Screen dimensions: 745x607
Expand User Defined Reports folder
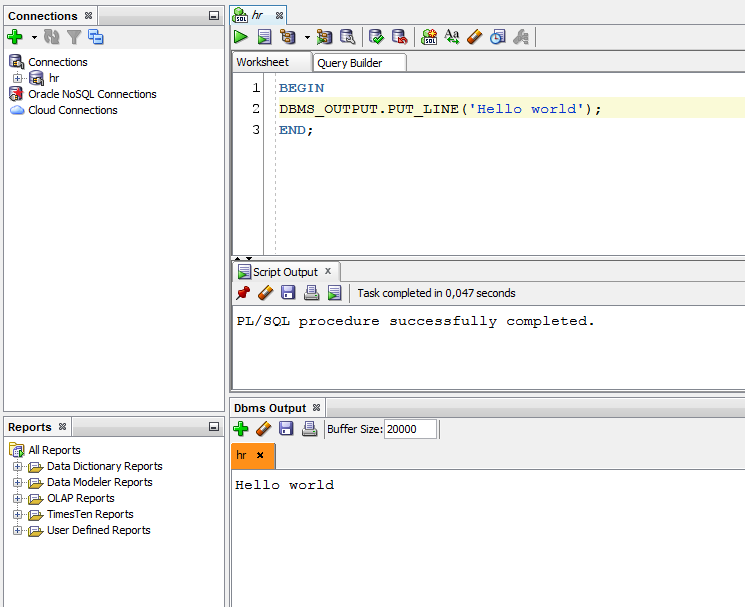(18, 531)
